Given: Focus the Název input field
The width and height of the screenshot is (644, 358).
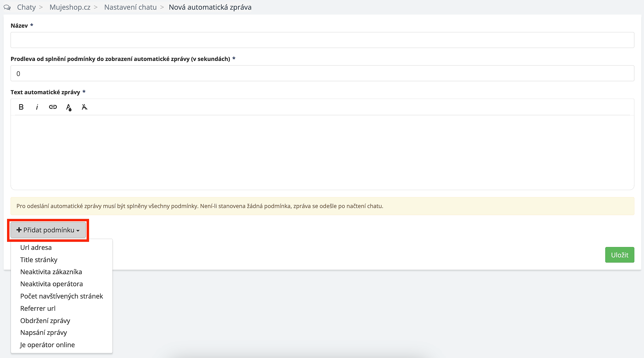Looking at the screenshot, I should click(x=322, y=40).
